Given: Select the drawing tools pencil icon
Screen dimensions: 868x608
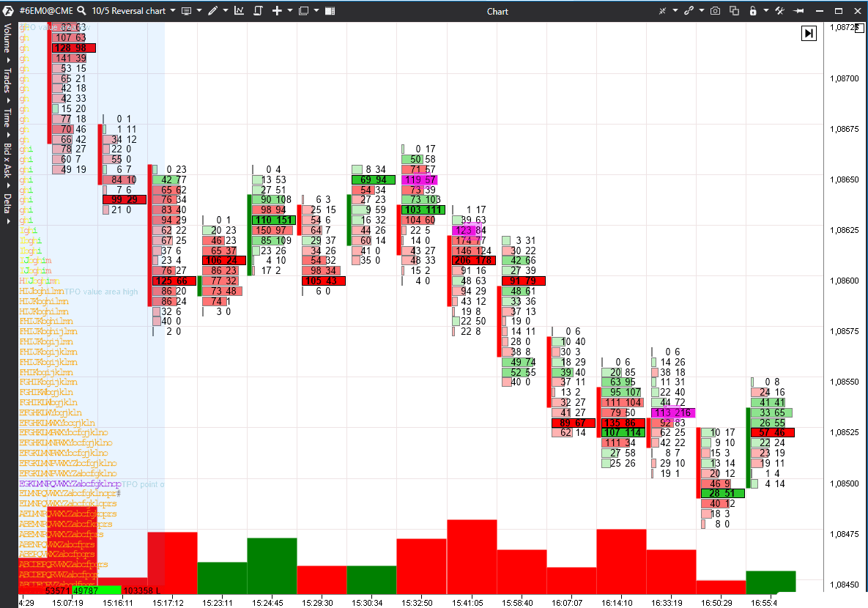Looking at the screenshot, I should 213,11.
